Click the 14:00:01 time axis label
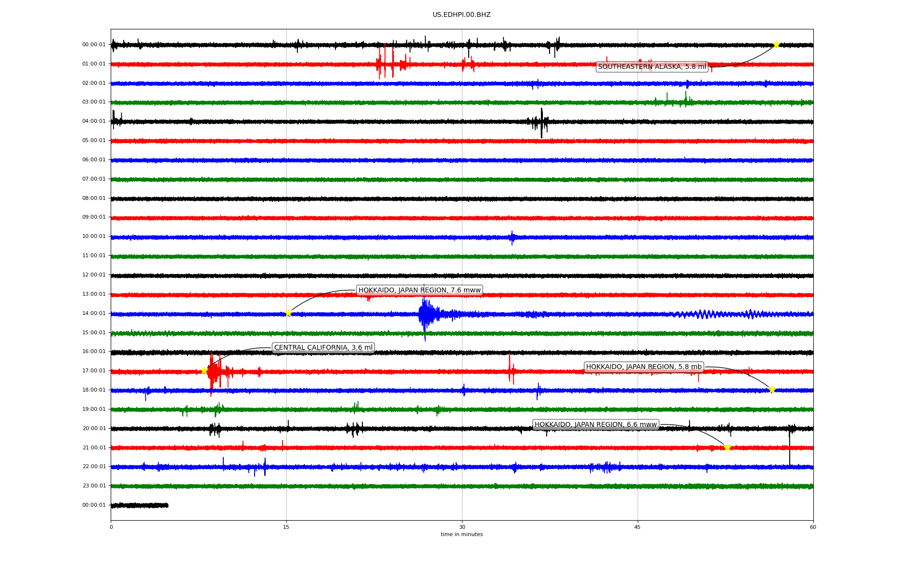924x578 pixels. coord(94,314)
